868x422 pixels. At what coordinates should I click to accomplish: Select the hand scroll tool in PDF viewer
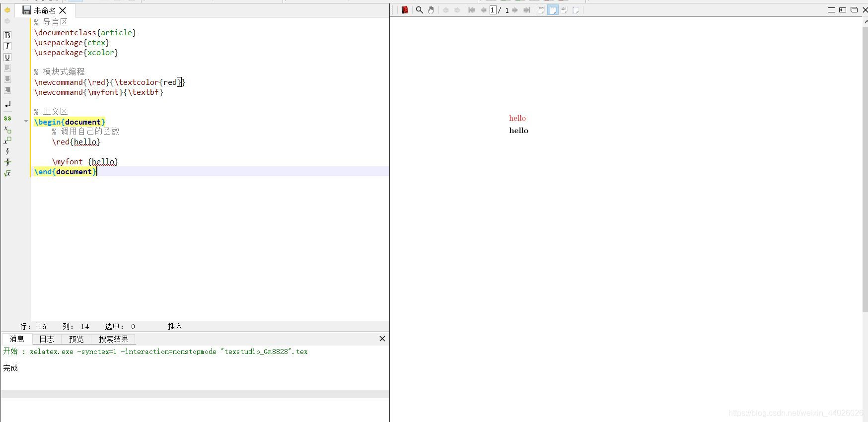(431, 10)
